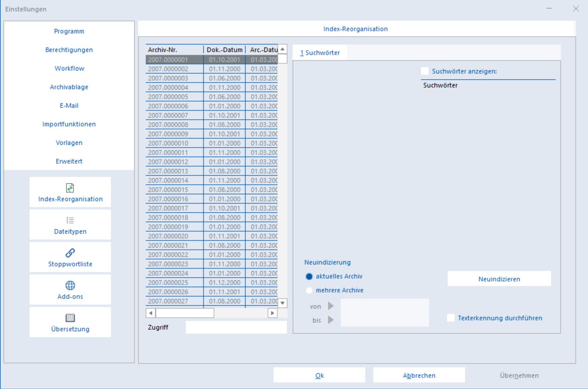Image resolution: width=588 pixels, height=389 pixels.
Task: Select 'aktuelles Archiv' radio button
Action: [x=309, y=276]
